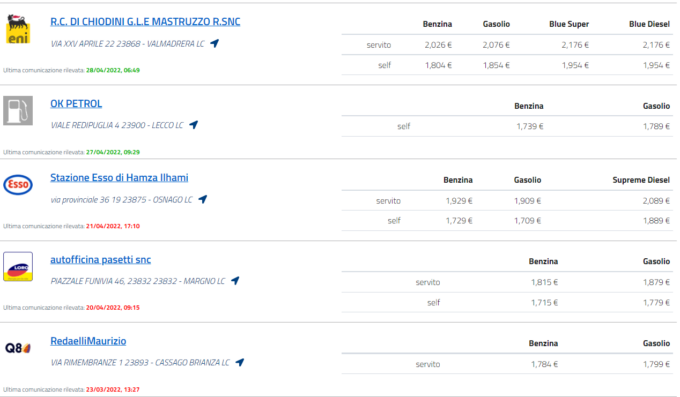This screenshot has width=680, height=397.
Task: Click the Supreme Diesel column header
Action: click(641, 180)
